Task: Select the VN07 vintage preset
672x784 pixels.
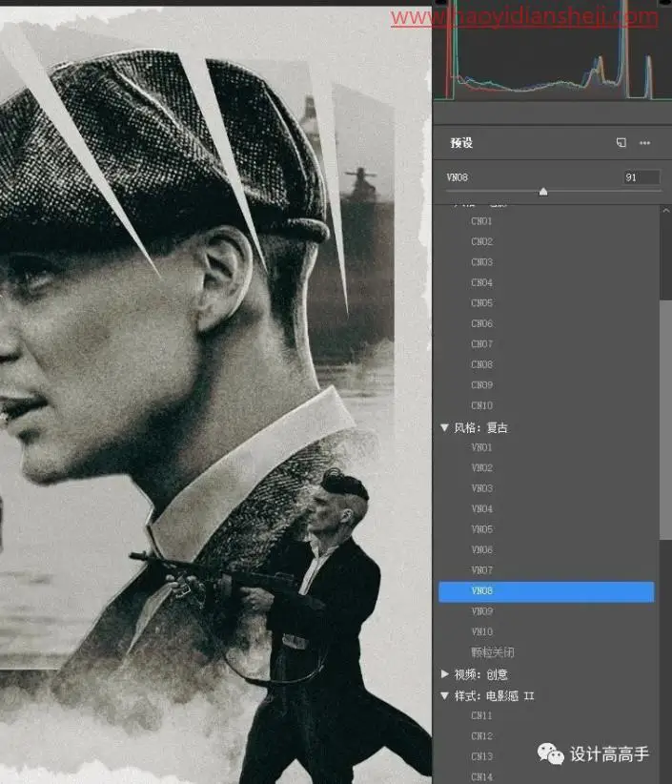Action: pyautogui.click(x=481, y=570)
